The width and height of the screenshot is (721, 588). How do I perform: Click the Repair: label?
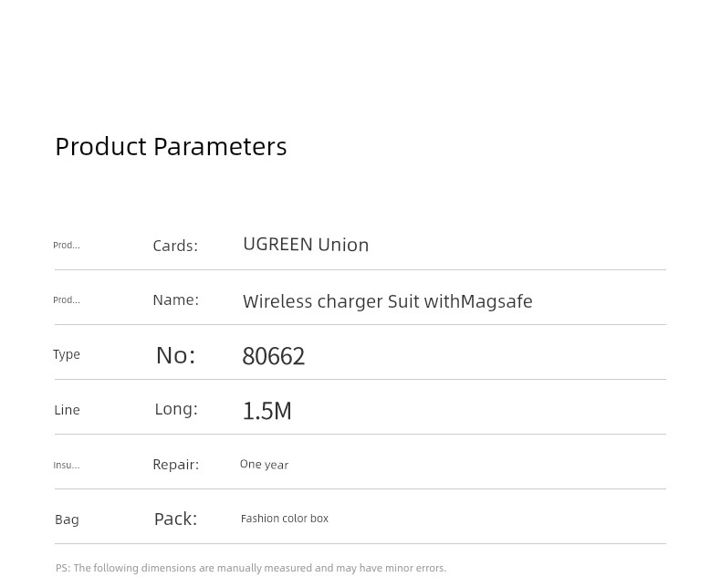(175, 465)
